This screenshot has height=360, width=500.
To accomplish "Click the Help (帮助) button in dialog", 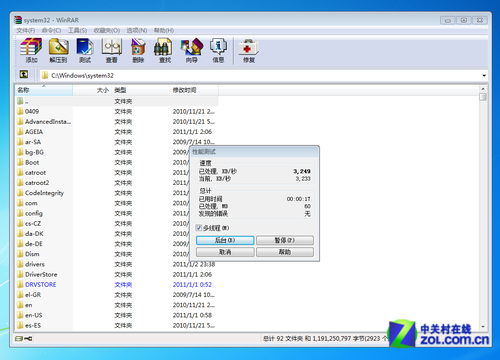I will click(285, 252).
